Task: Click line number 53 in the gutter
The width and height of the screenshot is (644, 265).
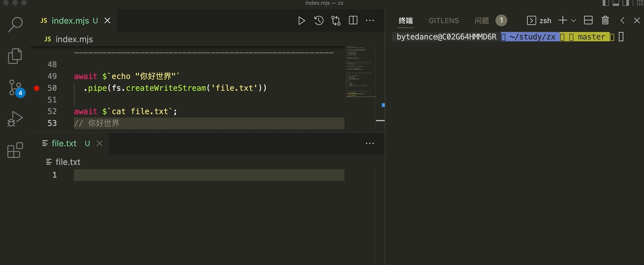Action: 52,123
